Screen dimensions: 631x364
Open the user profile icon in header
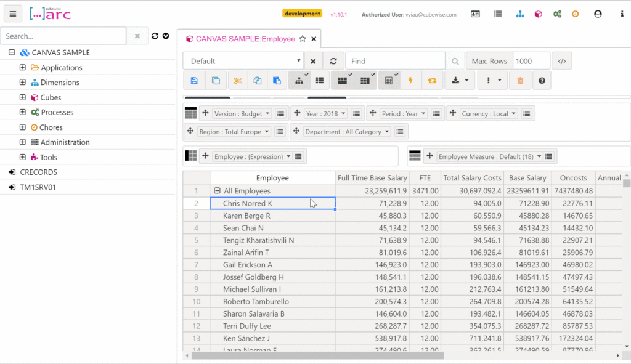[x=598, y=14]
